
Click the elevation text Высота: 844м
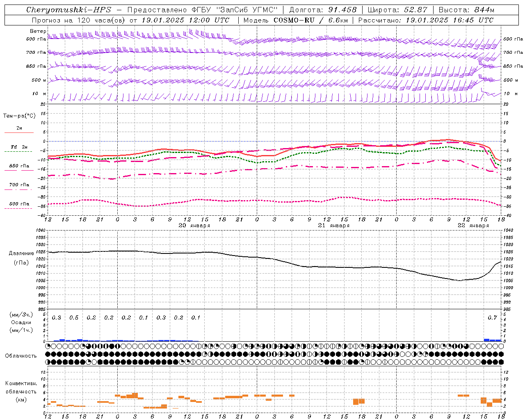click(466, 10)
